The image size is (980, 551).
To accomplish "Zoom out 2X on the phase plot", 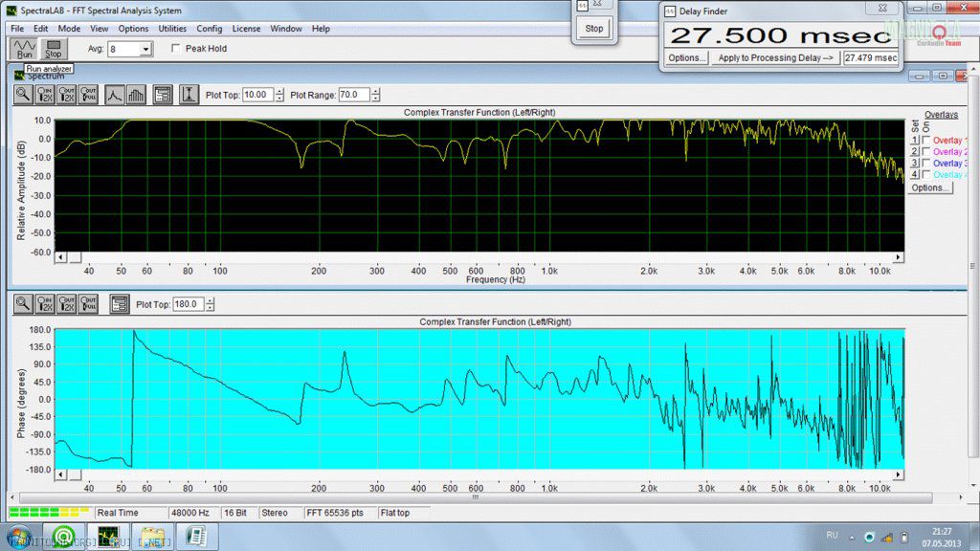I will coord(67,303).
